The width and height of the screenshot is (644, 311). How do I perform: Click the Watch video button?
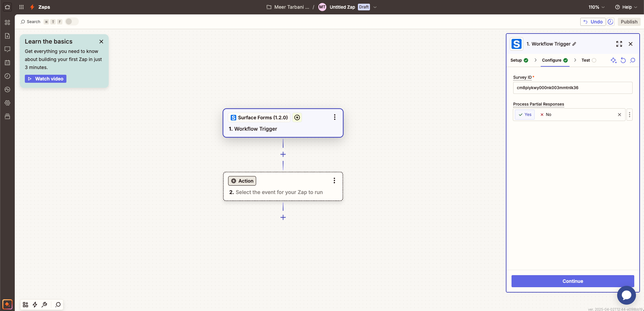pos(46,79)
